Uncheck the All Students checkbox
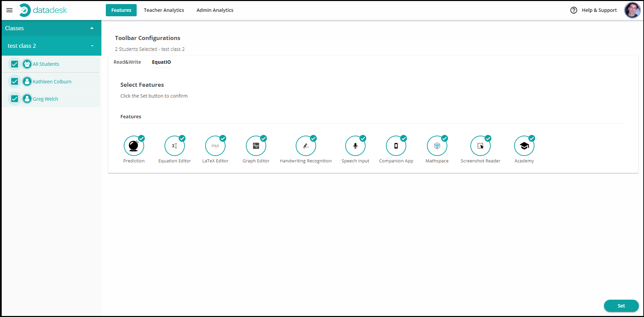 (x=15, y=64)
